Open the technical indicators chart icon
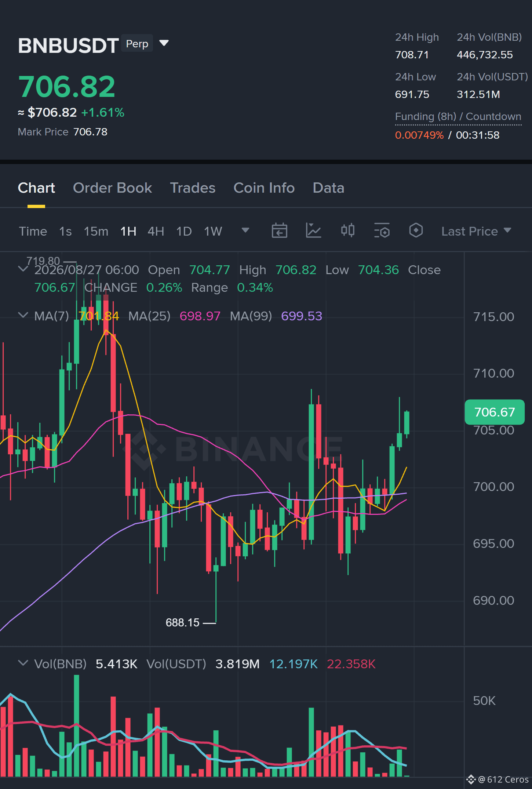532x789 pixels. pos(314,231)
